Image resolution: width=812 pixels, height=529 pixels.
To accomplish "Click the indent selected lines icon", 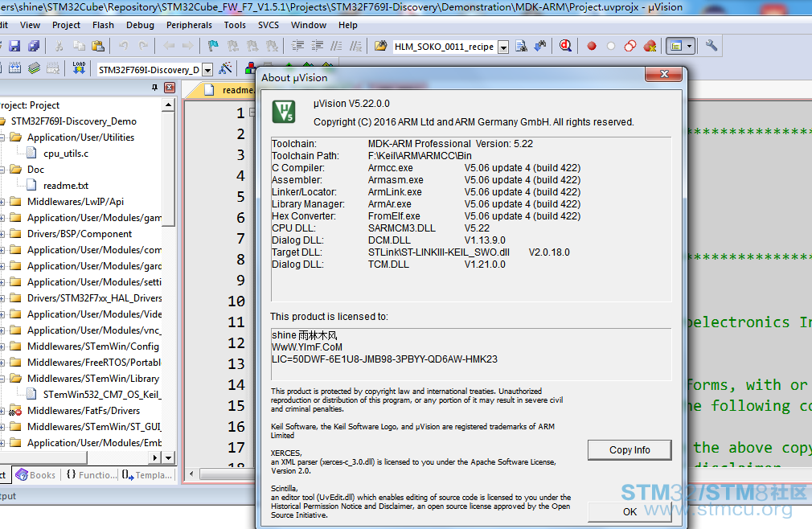I will click(x=297, y=46).
